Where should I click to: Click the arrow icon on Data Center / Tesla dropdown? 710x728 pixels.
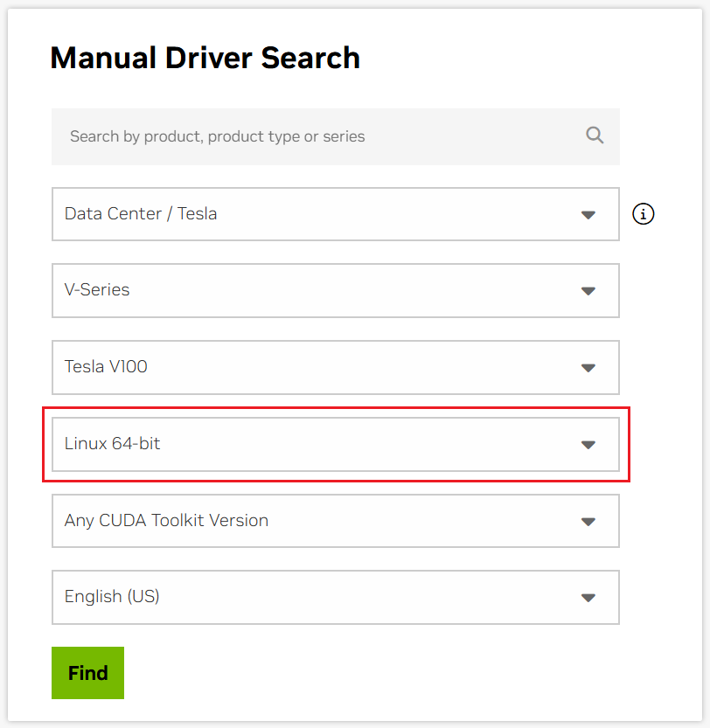pos(588,214)
